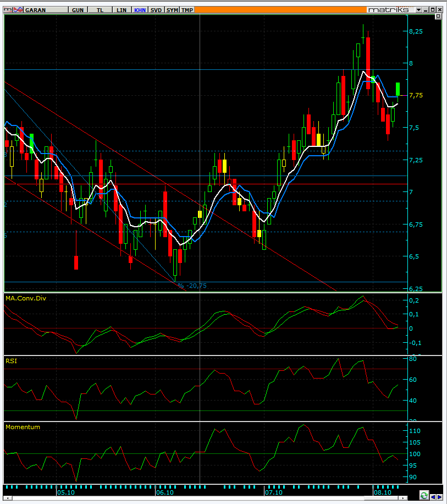Image resolution: width=447 pixels, height=504 pixels.
Task: Click the small square button below window controls
Action: tap(438, 17)
